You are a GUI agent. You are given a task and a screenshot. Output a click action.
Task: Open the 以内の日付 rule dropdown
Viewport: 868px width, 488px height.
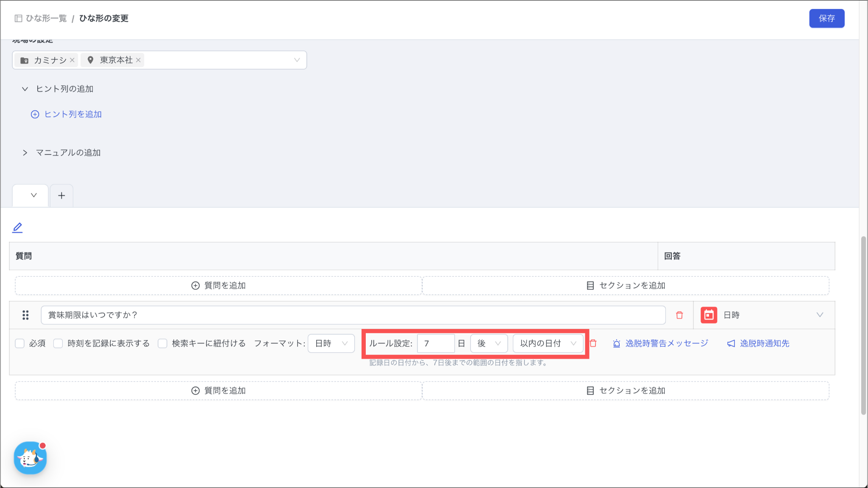(x=548, y=343)
